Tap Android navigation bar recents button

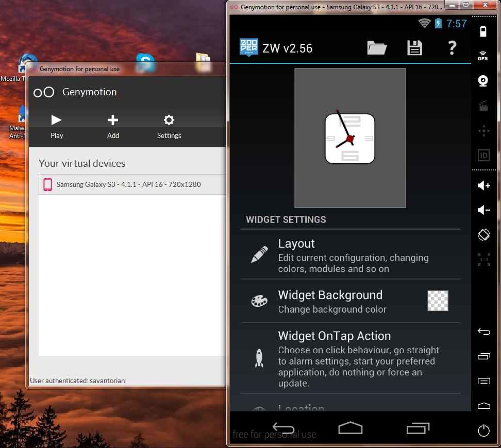click(418, 428)
